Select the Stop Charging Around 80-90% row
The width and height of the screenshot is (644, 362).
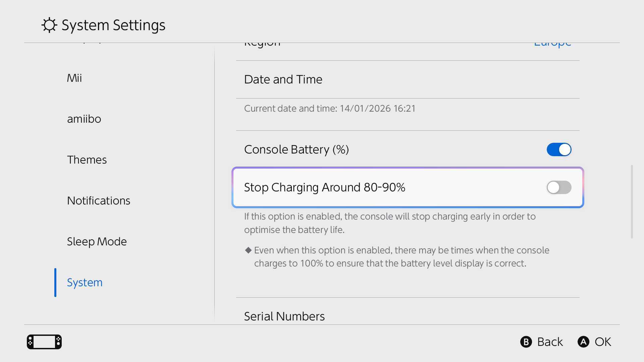[369, 187]
